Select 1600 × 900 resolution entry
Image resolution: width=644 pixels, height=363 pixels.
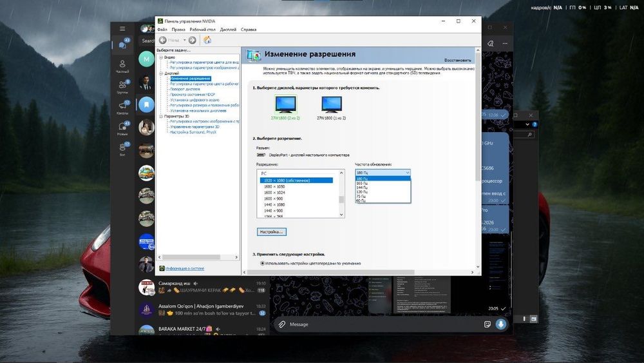coord(273,199)
